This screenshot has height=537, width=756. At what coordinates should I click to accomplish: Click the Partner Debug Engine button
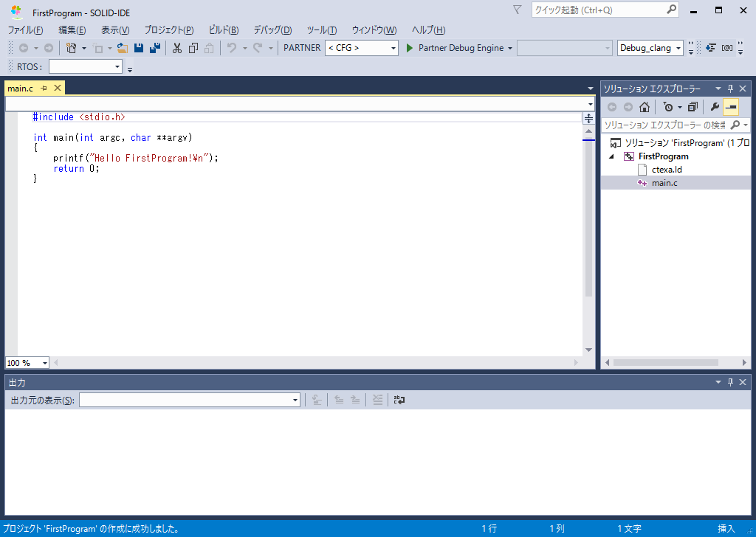461,48
